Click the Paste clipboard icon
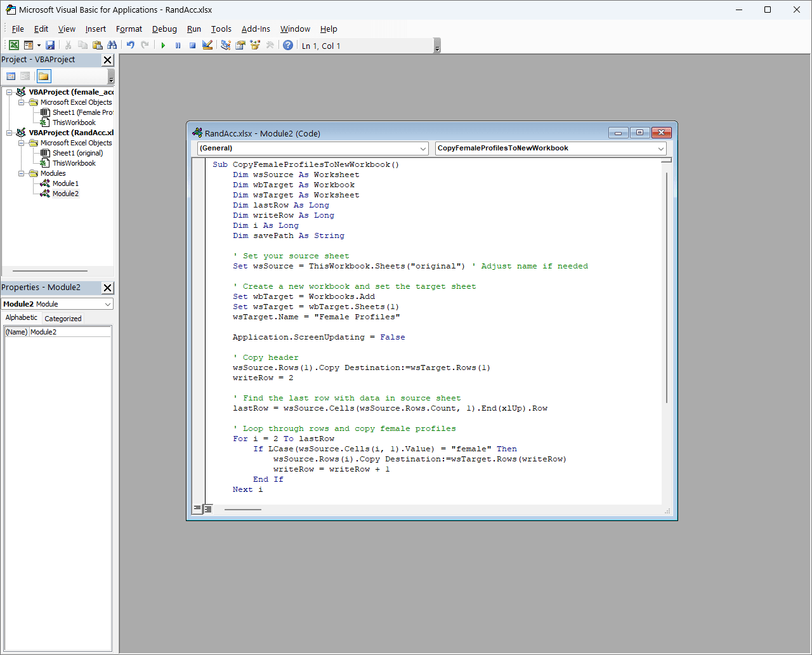This screenshot has height=655, width=812. [x=97, y=45]
